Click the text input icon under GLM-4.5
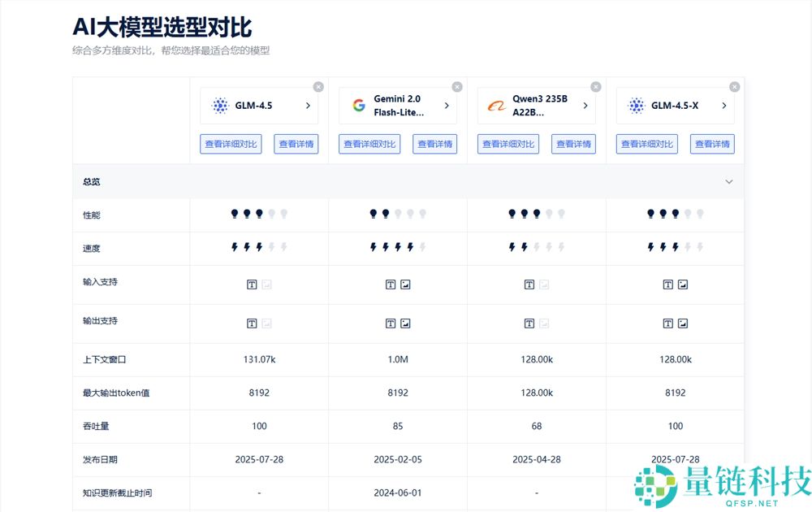Viewport: 812px width, 512px height. tap(251, 284)
